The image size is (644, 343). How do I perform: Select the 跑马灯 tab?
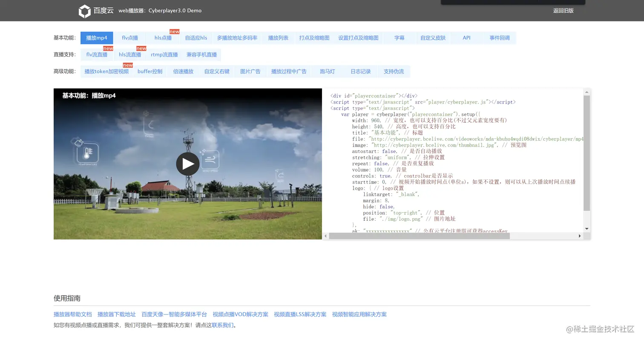pos(328,71)
